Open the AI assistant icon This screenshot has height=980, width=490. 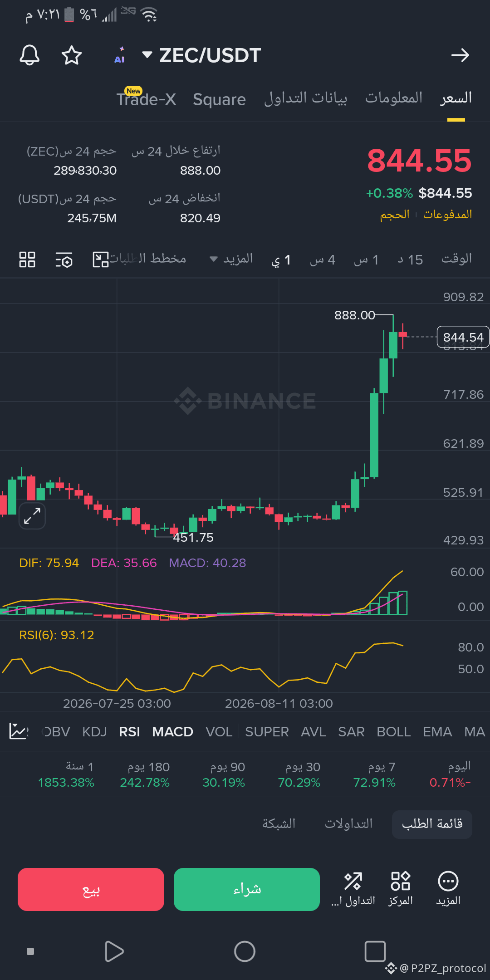pos(120,55)
